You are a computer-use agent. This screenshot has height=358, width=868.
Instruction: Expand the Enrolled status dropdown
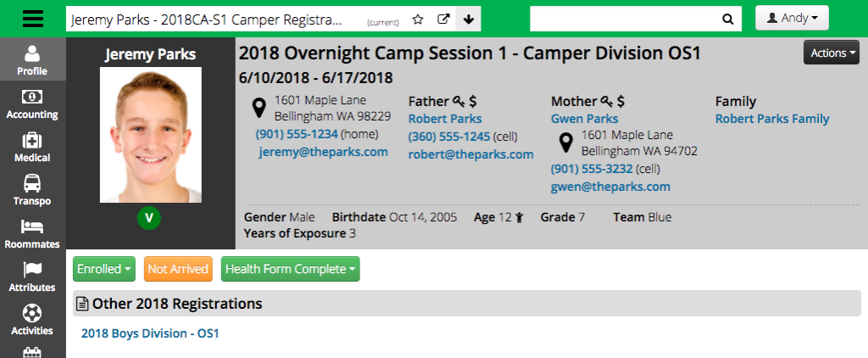coord(104,269)
